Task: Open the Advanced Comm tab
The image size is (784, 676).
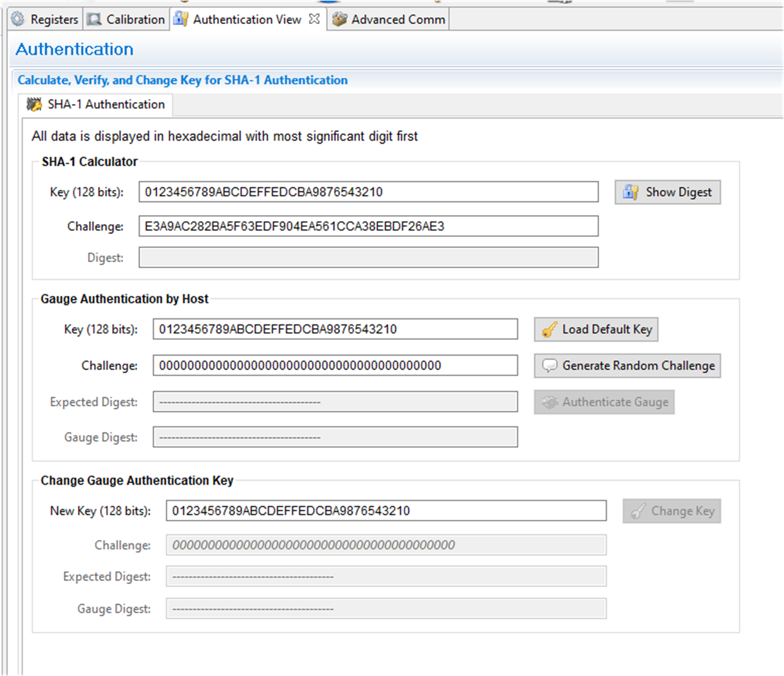Action: [398, 19]
